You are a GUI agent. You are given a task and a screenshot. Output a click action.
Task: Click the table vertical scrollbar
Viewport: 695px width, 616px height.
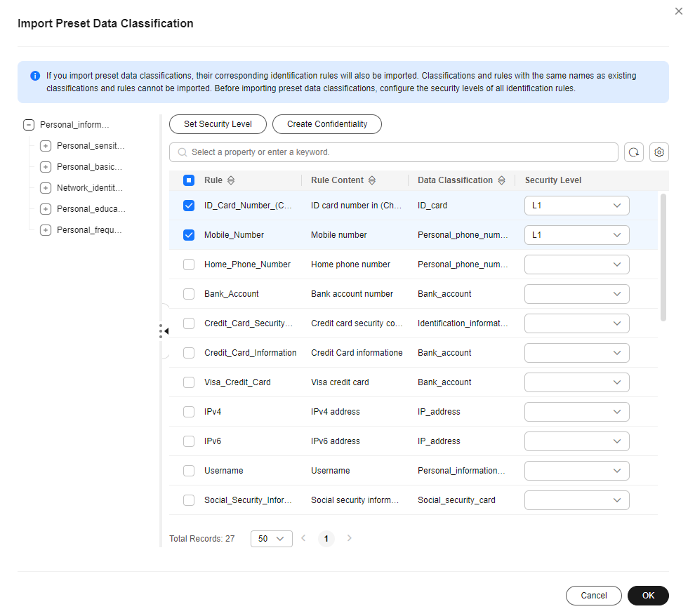point(663,257)
